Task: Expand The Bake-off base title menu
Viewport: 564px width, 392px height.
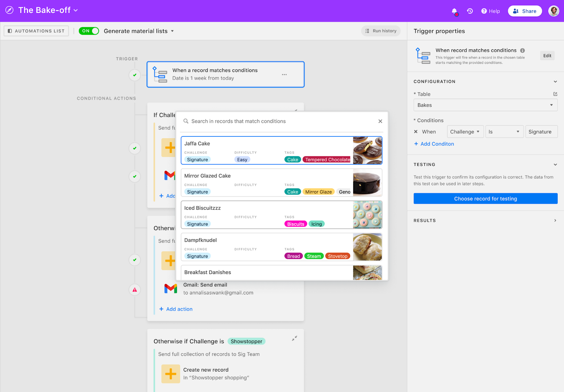Action: click(48, 10)
